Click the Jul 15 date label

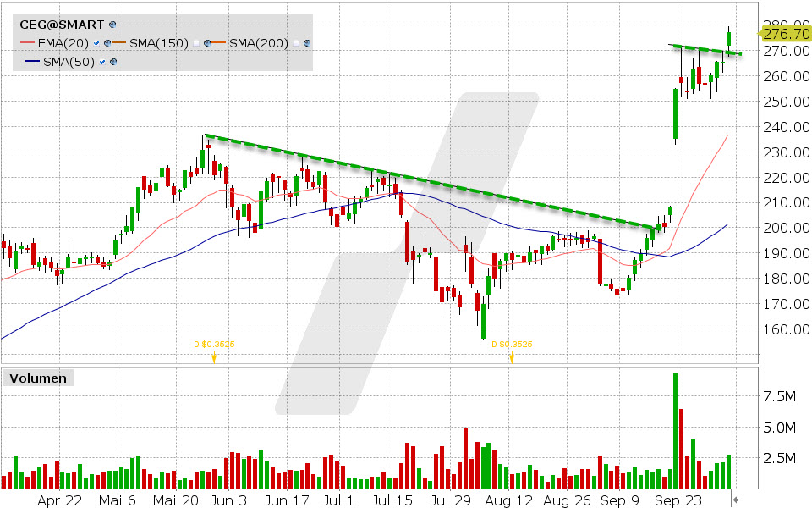(x=392, y=500)
